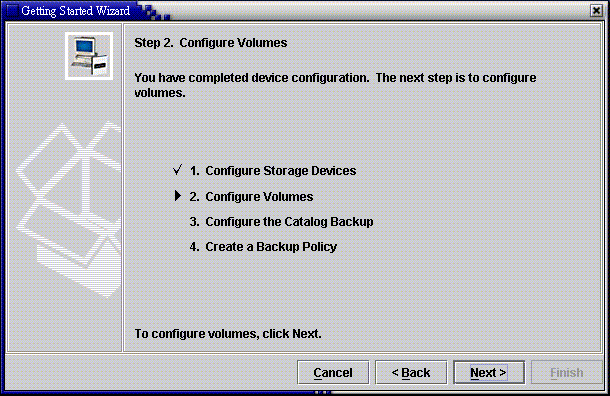Select step 3 Configure the Catalog Backup
Viewport: 610px width, 396px height.
[x=281, y=222]
